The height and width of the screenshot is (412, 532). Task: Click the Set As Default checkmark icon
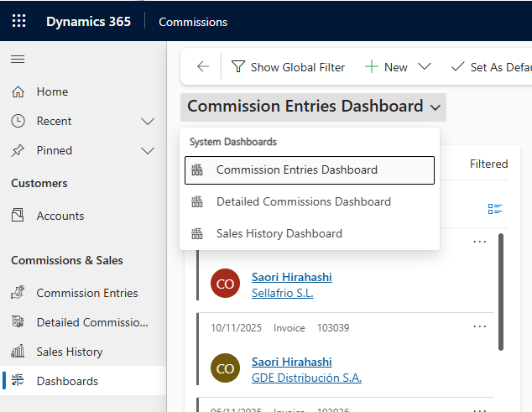point(457,66)
